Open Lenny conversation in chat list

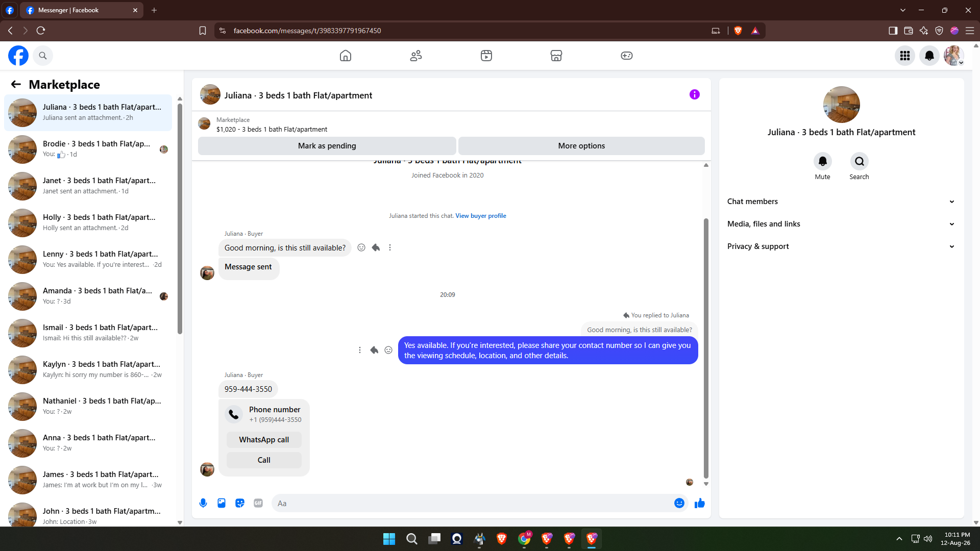(x=88, y=260)
